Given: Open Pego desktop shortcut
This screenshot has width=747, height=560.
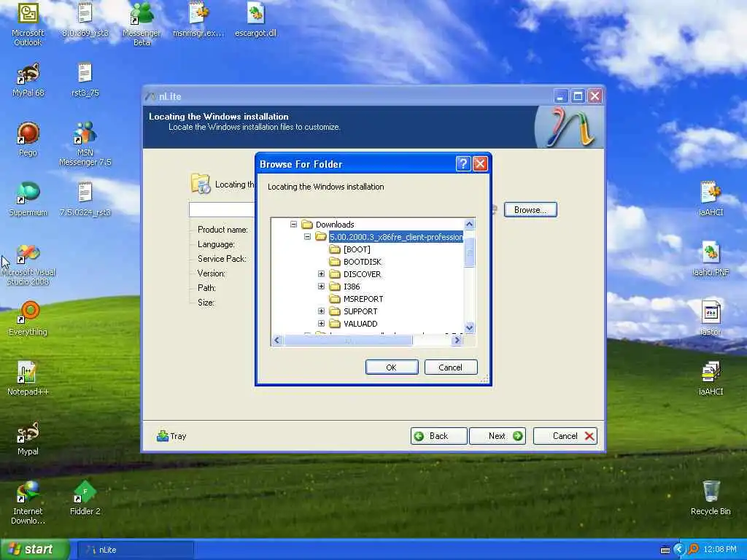Looking at the screenshot, I should (x=28, y=139).
